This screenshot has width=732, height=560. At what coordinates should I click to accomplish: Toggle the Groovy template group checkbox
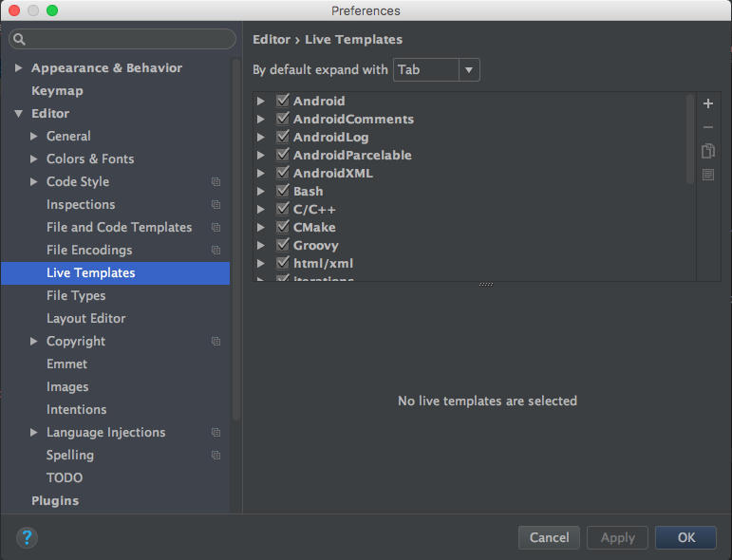[x=282, y=245]
